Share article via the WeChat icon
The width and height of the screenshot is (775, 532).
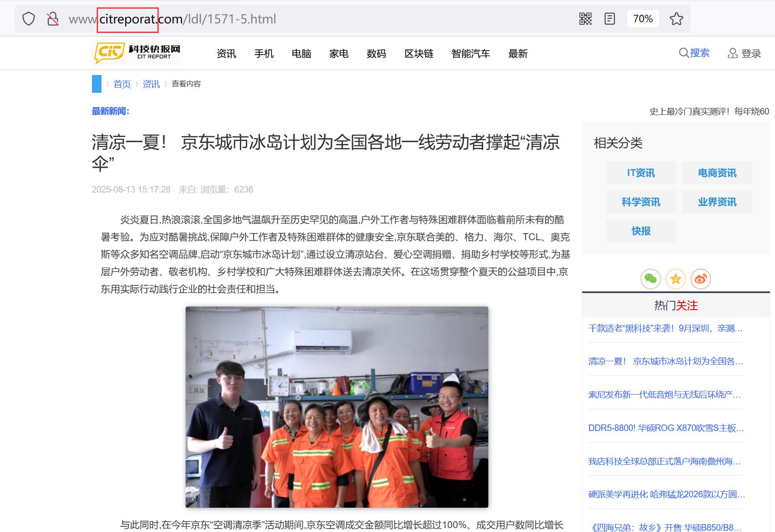pyautogui.click(x=651, y=279)
